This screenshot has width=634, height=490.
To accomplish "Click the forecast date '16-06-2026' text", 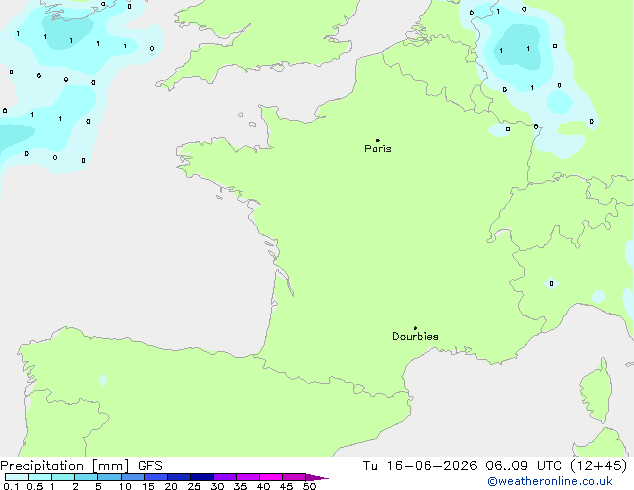I will pyautogui.click(x=432, y=466).
